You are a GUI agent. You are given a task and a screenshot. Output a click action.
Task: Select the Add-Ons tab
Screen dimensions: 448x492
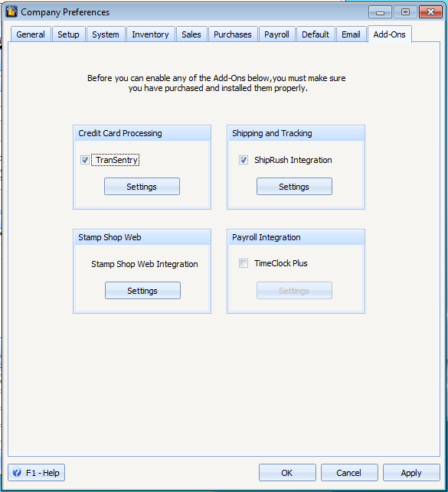(390, 34)
